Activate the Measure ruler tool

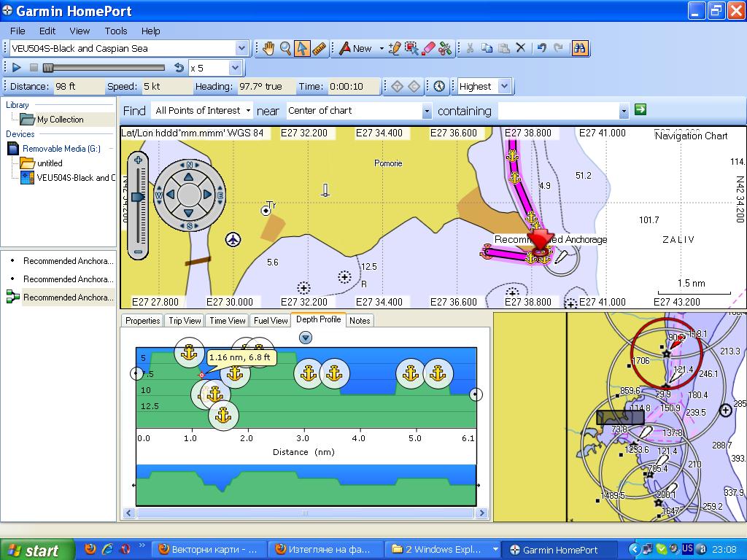click(x=320, y=49)
